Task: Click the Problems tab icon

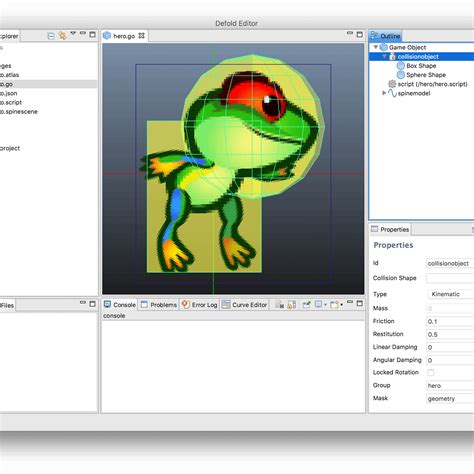Action: coord(144,304)
